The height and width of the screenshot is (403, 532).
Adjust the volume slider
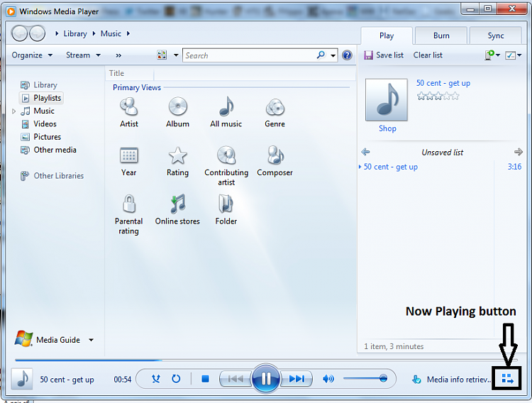[365, 378]
